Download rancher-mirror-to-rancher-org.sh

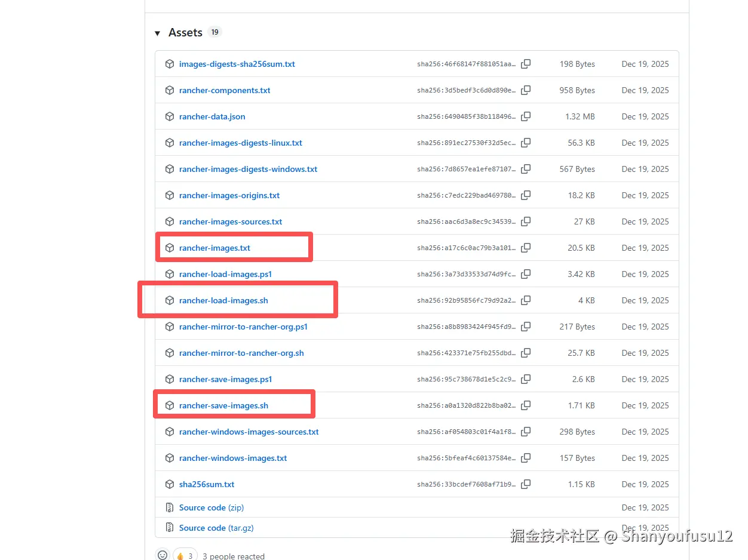[241, 353]
